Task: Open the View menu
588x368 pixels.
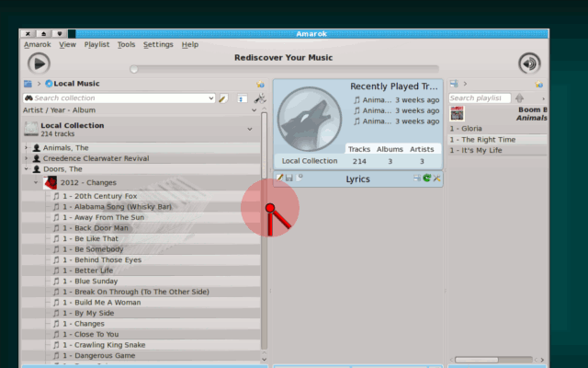Action: pyautogui.click(x=67, y=44)
